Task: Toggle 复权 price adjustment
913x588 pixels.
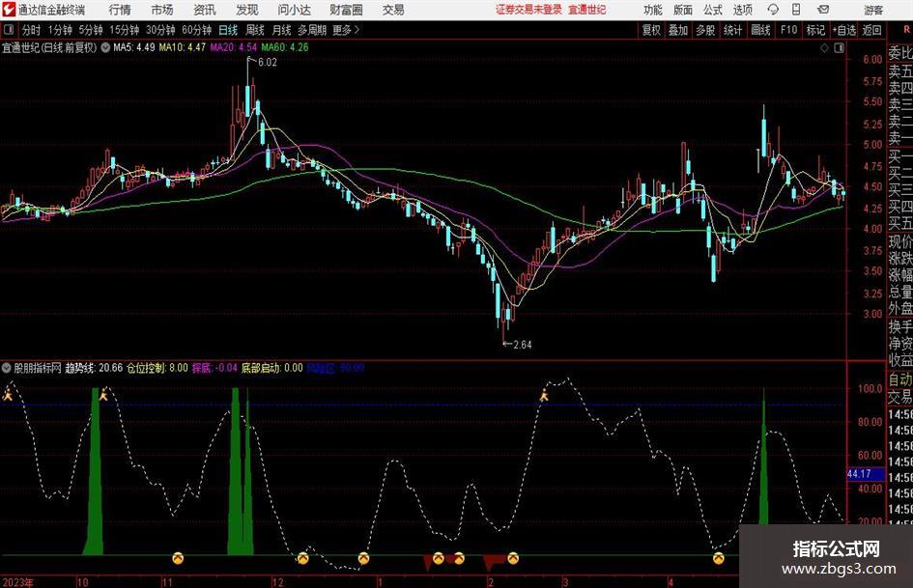Action: 651,30
